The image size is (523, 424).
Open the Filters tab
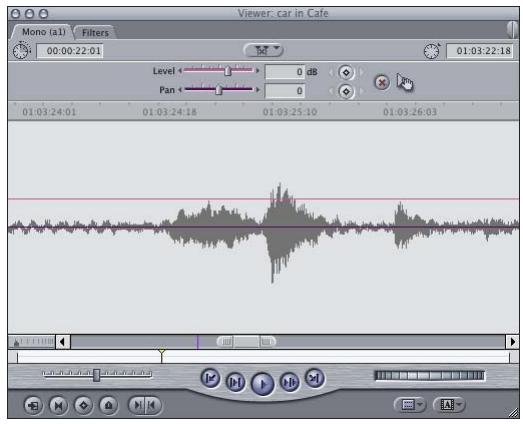pos(95,33)
